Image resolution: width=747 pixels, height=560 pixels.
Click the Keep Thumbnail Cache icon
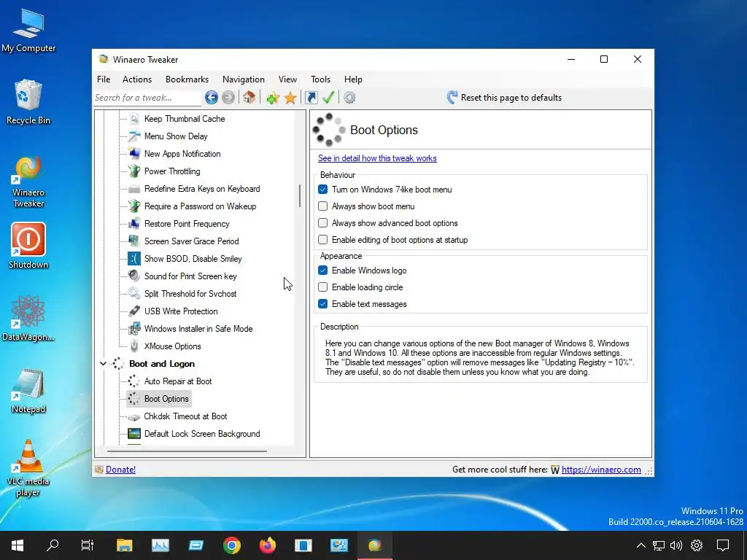134,119
